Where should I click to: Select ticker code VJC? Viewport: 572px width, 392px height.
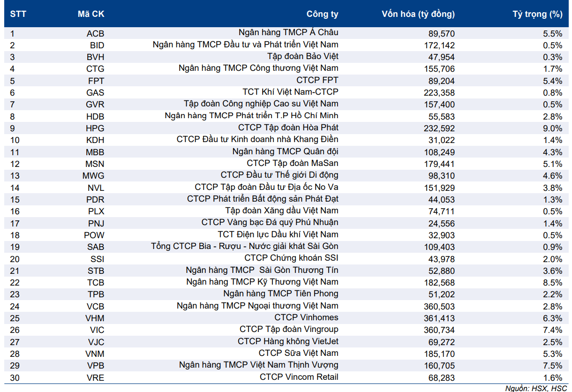pyautogui.click(x=96, y=342)
